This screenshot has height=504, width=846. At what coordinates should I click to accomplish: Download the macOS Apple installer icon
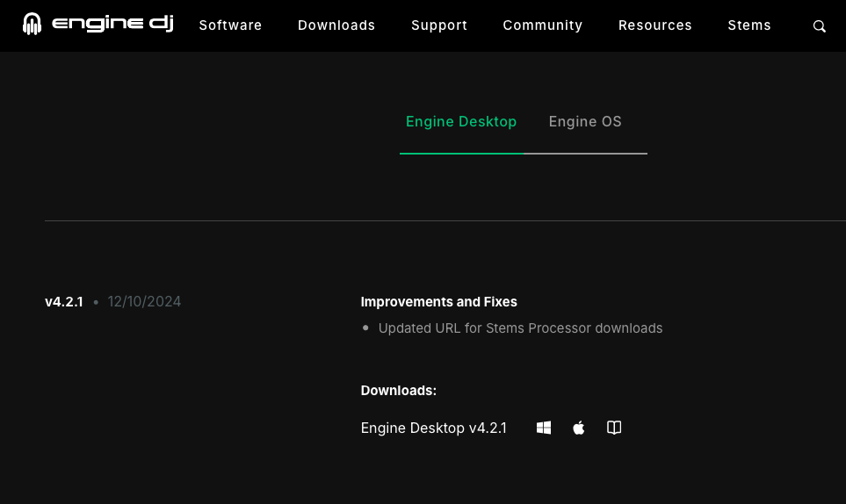click(578, 428)
